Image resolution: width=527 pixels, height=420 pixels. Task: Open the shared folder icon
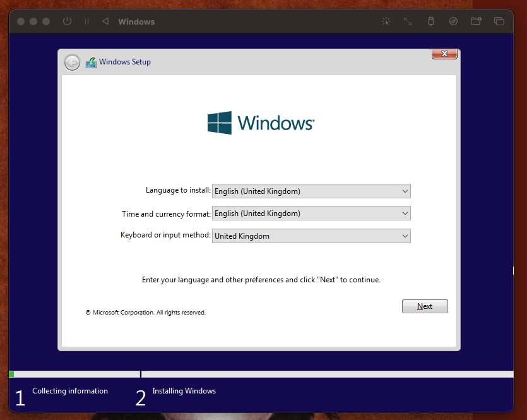[476, 21]
